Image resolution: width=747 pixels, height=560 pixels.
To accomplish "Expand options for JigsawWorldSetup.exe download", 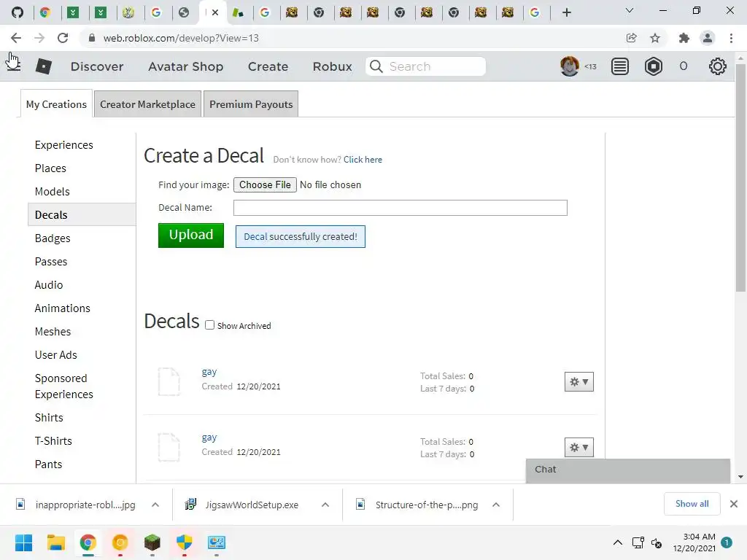I will pyautogui.click(x=325, y=505).
